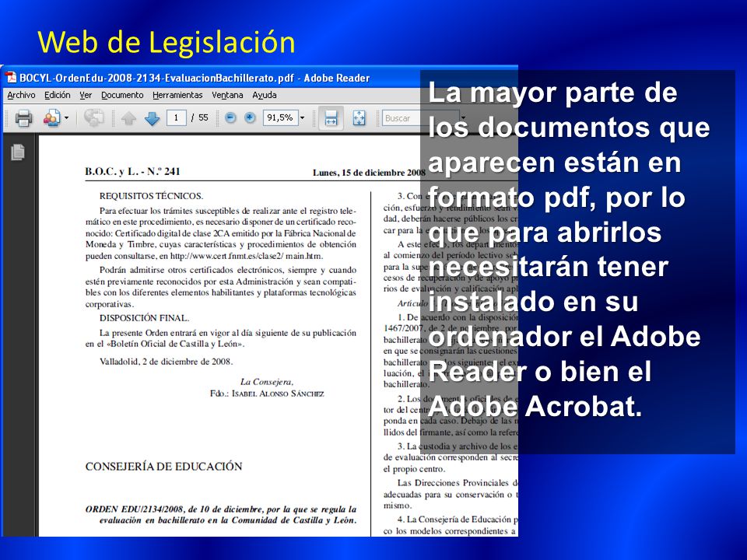The width and height of the screenshot is (747, 560).
Task: Click the page number field showing 1
Action: click(176, 117)
